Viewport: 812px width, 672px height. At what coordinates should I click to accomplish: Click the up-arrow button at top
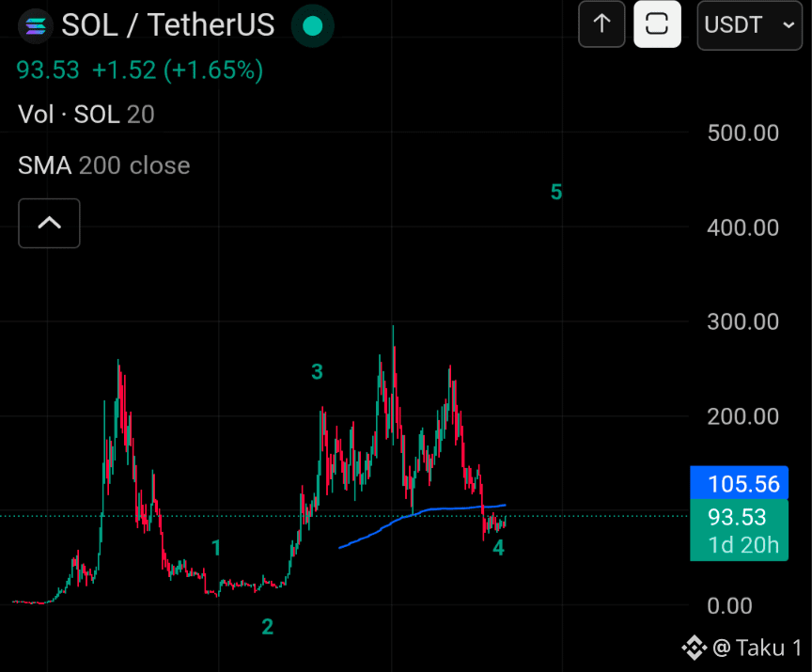[601, 24]
